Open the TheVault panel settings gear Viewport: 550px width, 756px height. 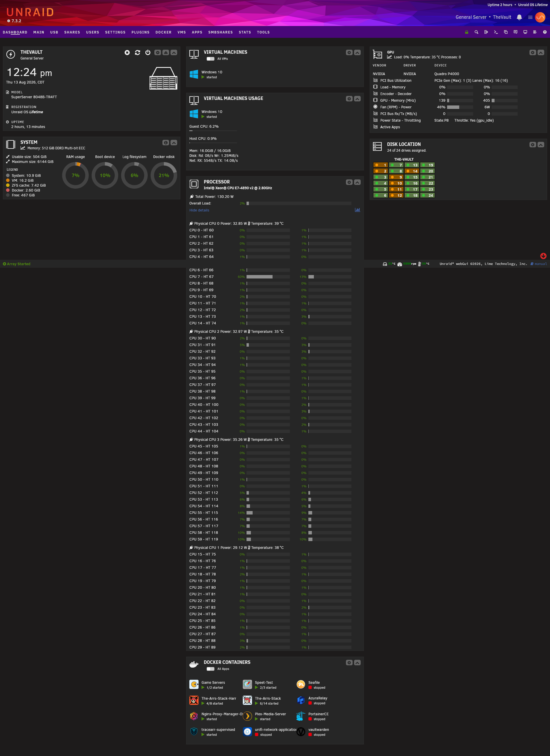click(158, 53)
